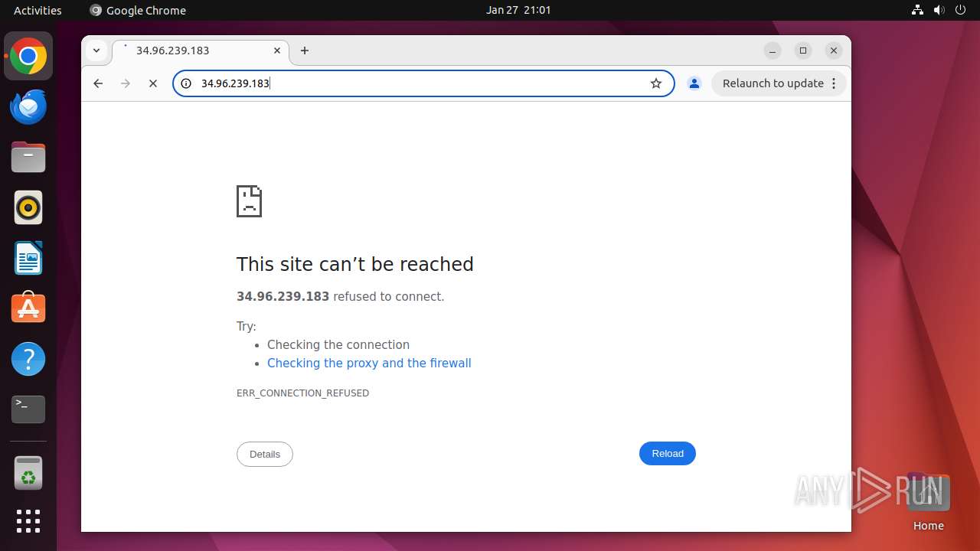Click the sad page error icon

[249, 201]
